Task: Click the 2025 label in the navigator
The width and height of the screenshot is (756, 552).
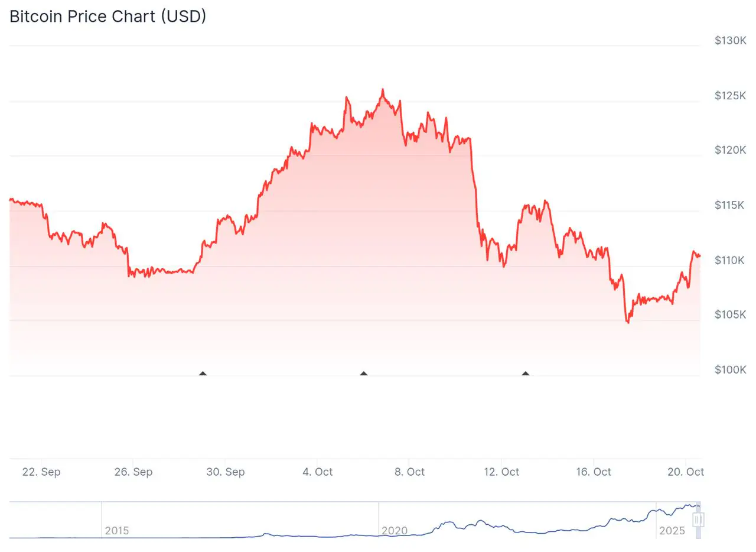Action: [672, 530]
